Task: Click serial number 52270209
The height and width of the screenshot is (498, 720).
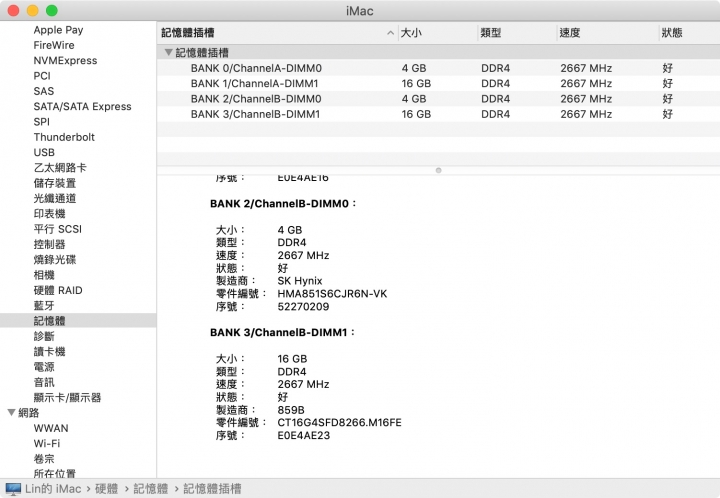Action: click(x=303, y=306)
